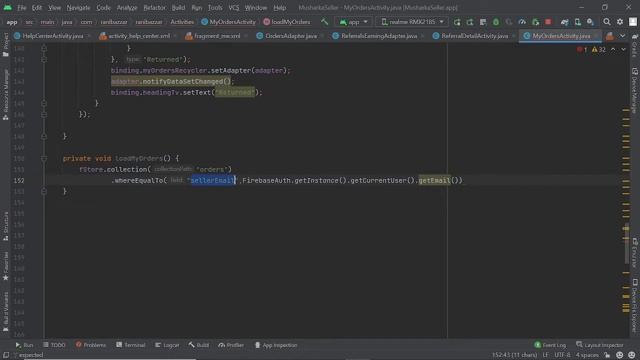640x360 pixels.
Task: Open the Layout Inspector button
Action: [600, 345]
